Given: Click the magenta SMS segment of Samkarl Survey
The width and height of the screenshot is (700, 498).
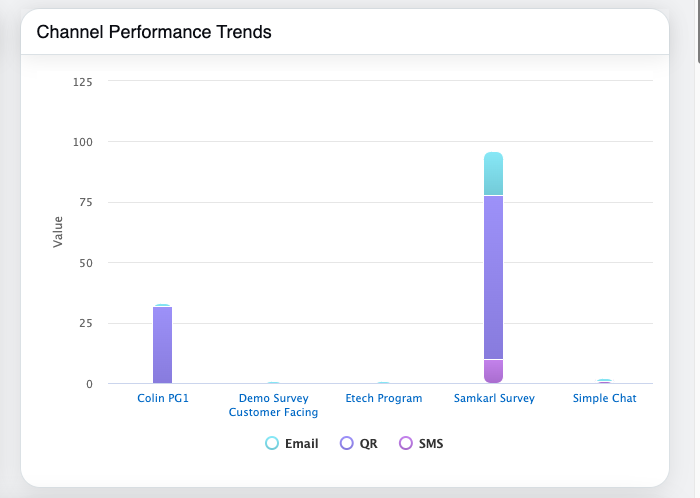Looking at the screenshot, I should click(493, 371).
